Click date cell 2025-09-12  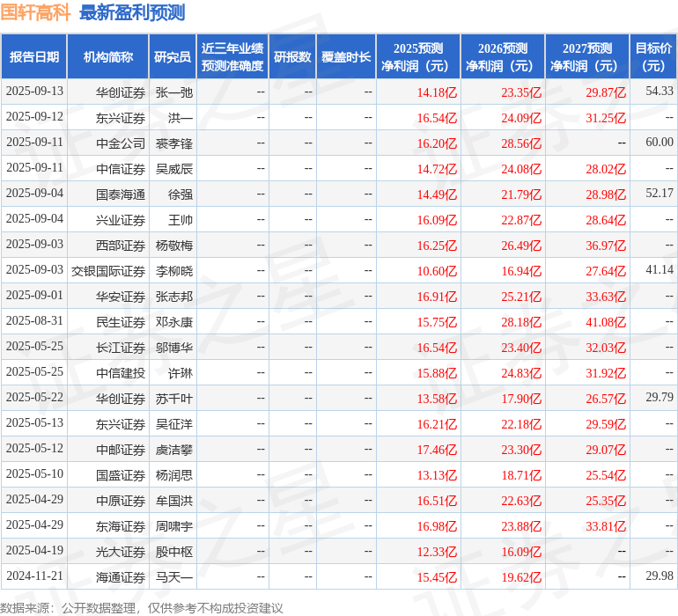[34, 117]
